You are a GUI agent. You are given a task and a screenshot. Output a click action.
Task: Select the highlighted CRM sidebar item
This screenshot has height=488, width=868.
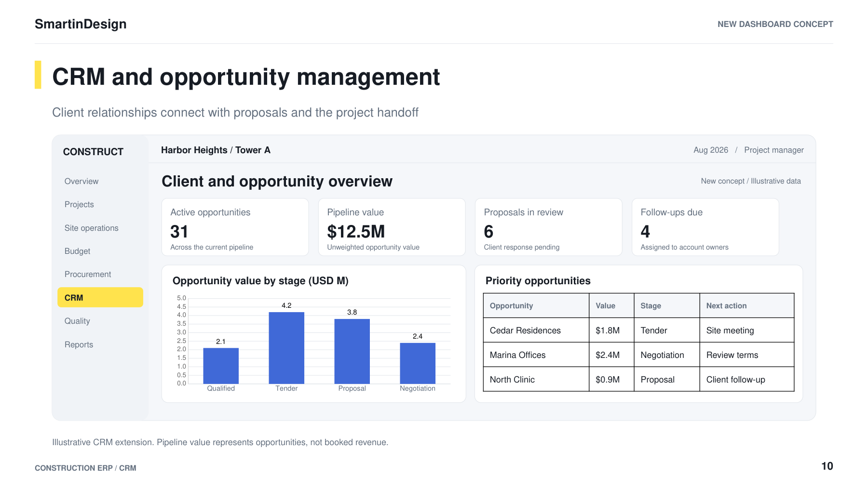pyautogui.click(x=100, y=297)
